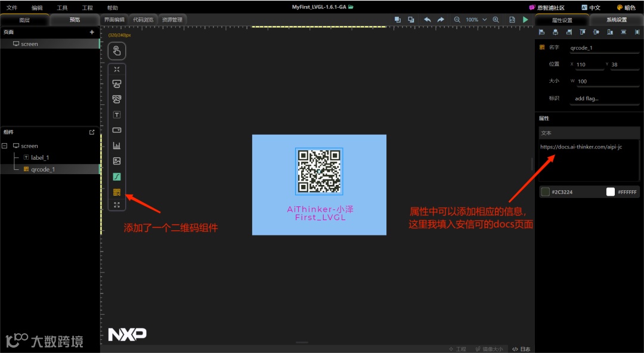This screenshot has height=353, width=644.
Task: Click the export code icon in toolbar
Action: (x=512, y=19)
